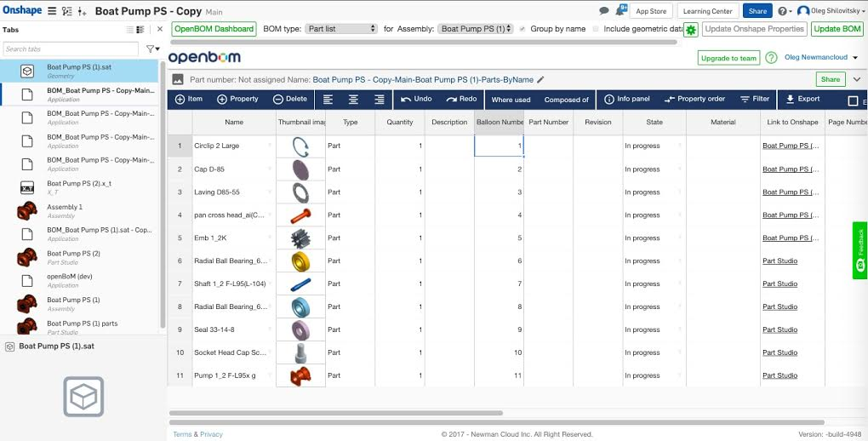Screen dimensions: 868x441
Task: Open the Assembly Boat Pump PS dropdown
Action: coord(476,29)
